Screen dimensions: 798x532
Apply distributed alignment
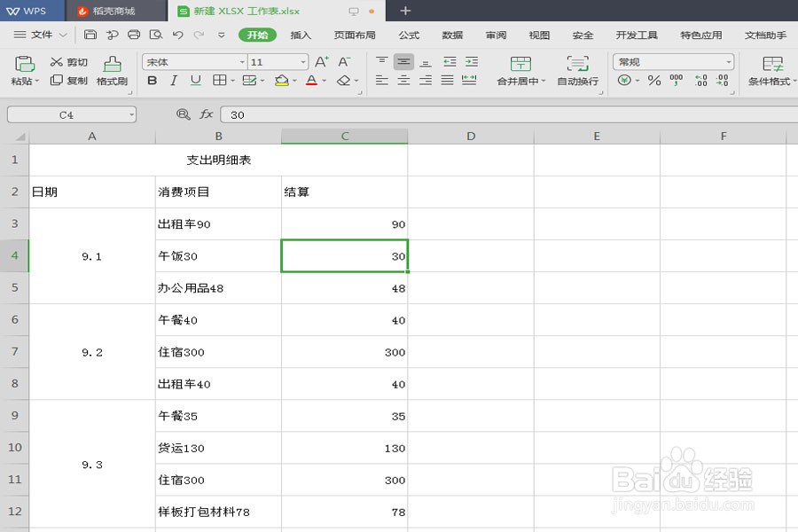[469, 80]
